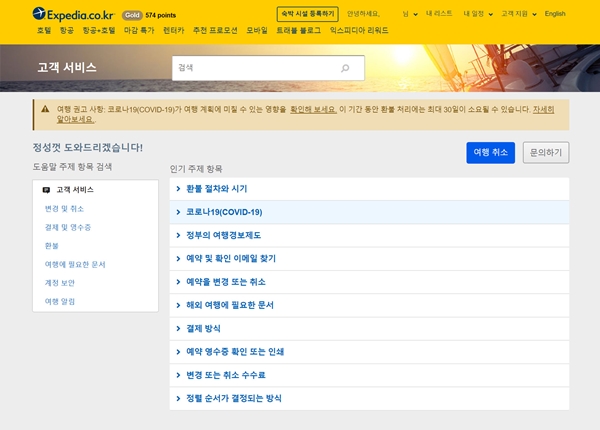The height and width of the screenshot is (430, 600).
Task: Expand the 환불 절차와 시기 topic
Action: tap(216, 188)
